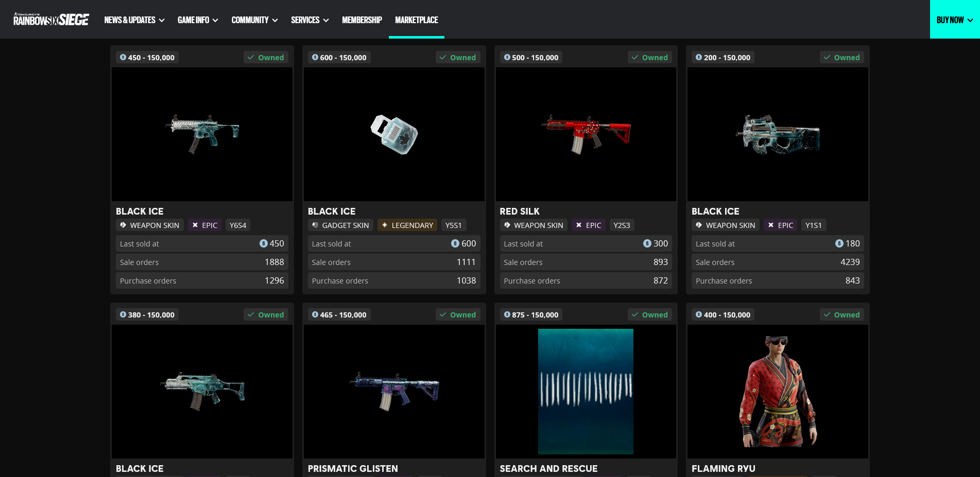Click Purchase orders 843 row
Image resolution: width=980 pixels, height=477 pixels.
pos(778,280)
